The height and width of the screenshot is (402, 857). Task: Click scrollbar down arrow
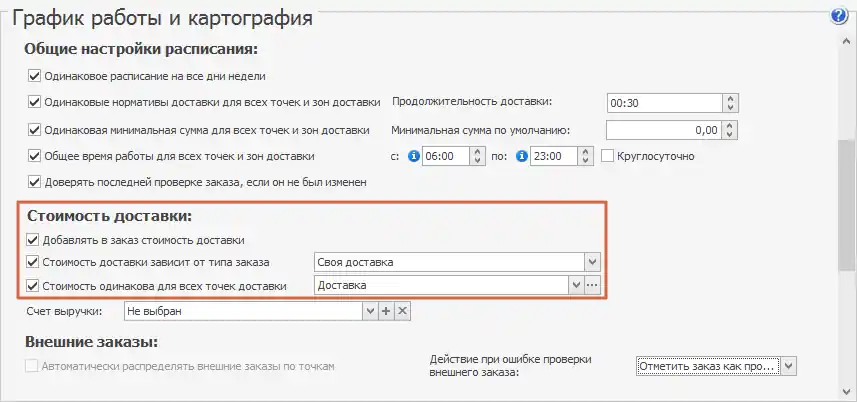coord(846,391)
